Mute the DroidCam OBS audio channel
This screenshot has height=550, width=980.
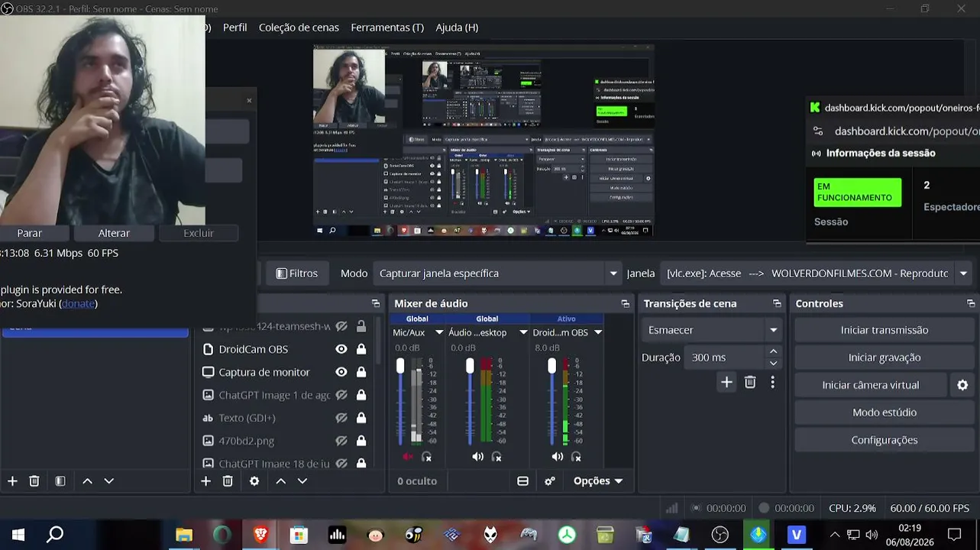[x=558, y=457]
